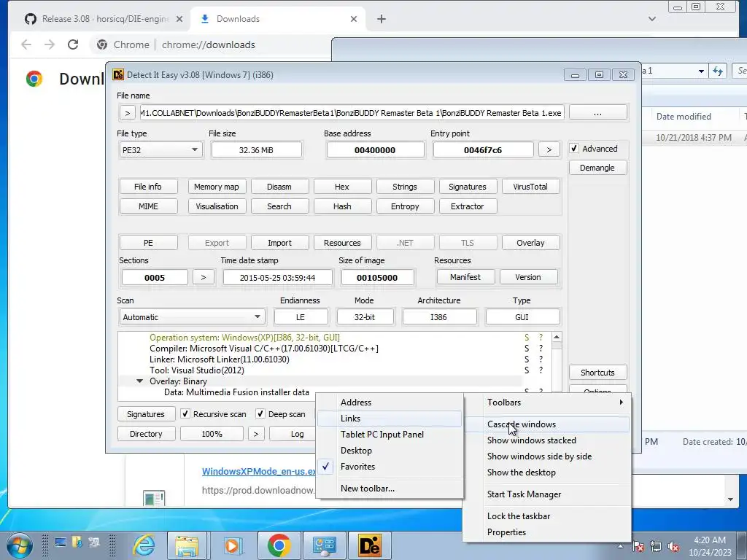
Task: Click arrow button next to Entry point
Action: pos(549,150)
